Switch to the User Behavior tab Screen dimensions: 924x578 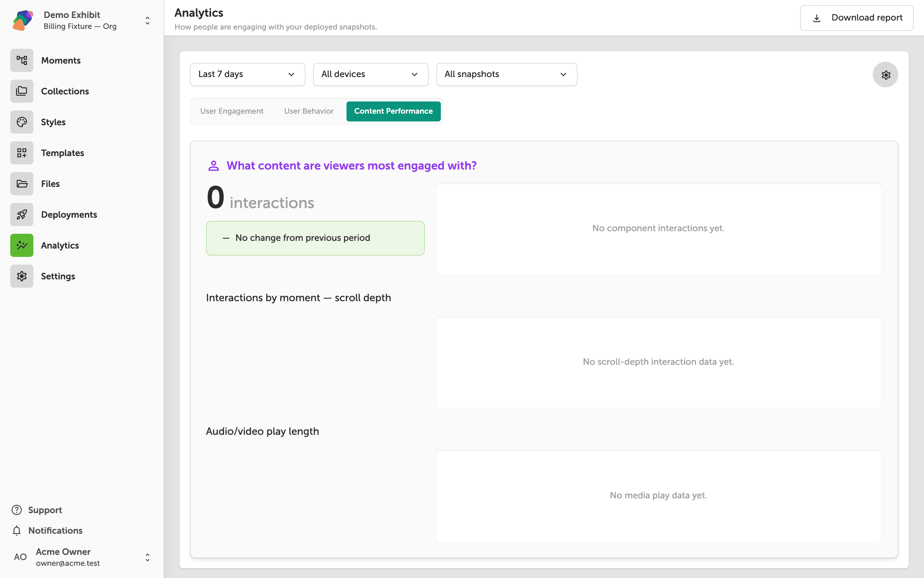click(x=309, y=111)
